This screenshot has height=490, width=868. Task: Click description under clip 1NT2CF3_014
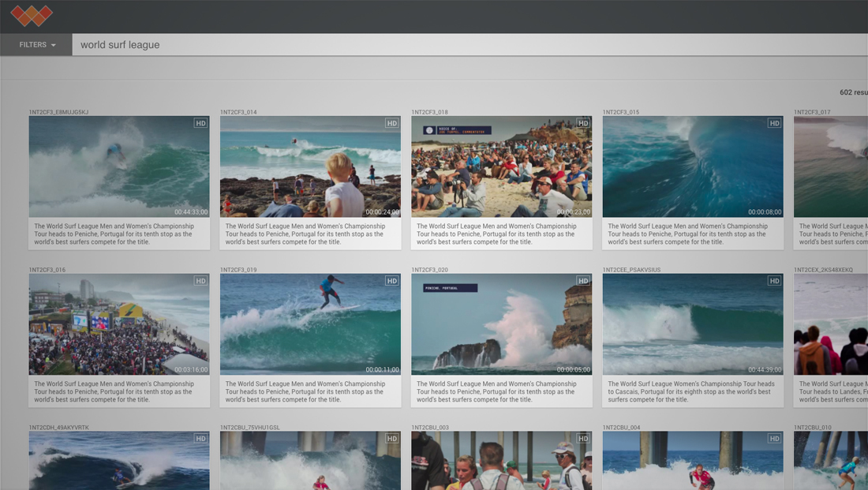tap(305, 234)
